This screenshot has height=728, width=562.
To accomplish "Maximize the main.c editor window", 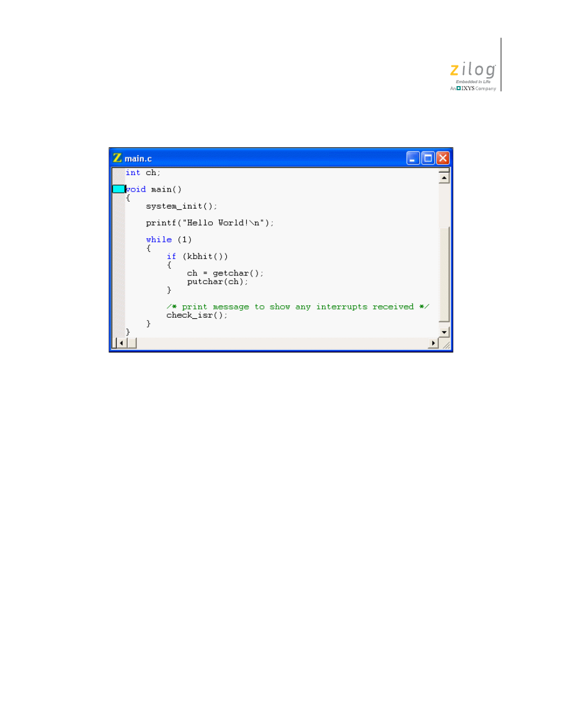I will pyautogui.click(x=428, y=158).
